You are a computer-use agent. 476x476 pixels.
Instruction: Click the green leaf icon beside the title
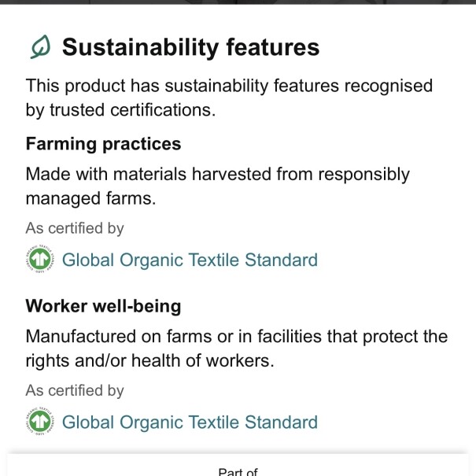[39, 47]
